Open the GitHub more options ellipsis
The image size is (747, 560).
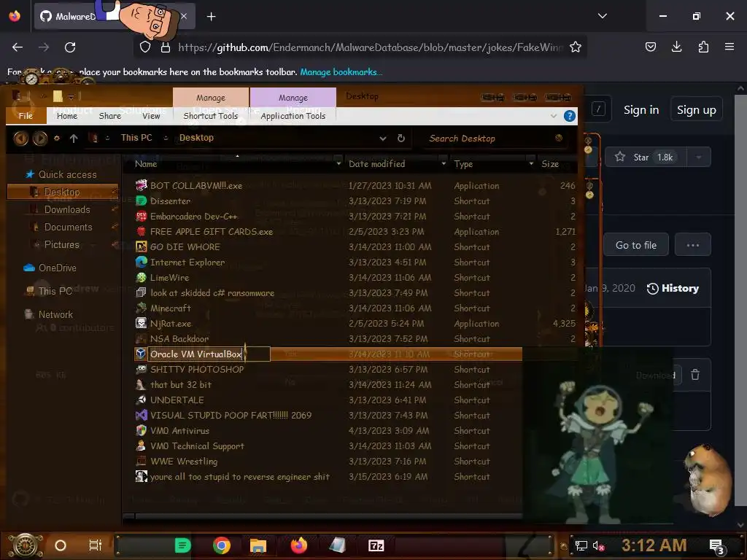pyautogui.click(x=693, y=245)
